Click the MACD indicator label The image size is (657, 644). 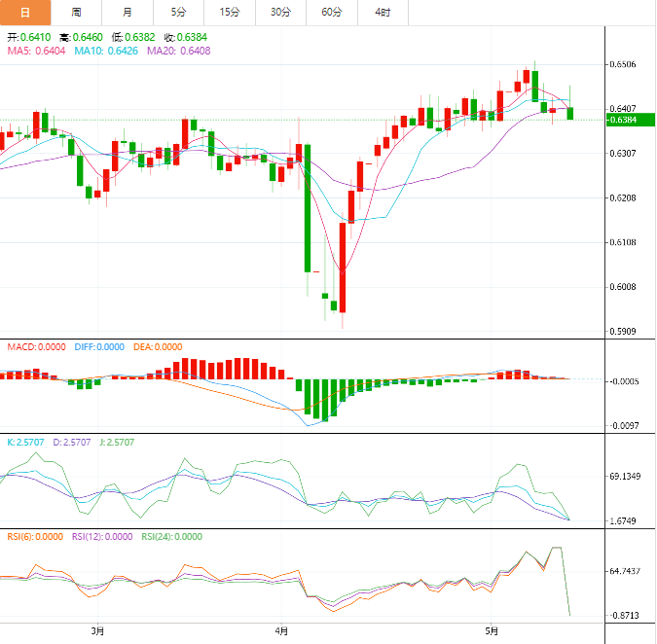pos(36,347)
